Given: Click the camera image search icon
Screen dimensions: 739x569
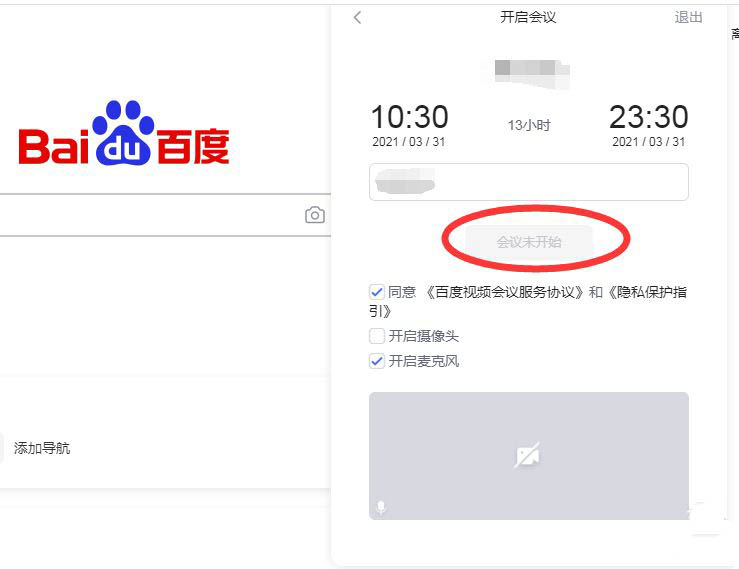Looking at the screenshot, I should pyautogui.click(x=315, y=215).
